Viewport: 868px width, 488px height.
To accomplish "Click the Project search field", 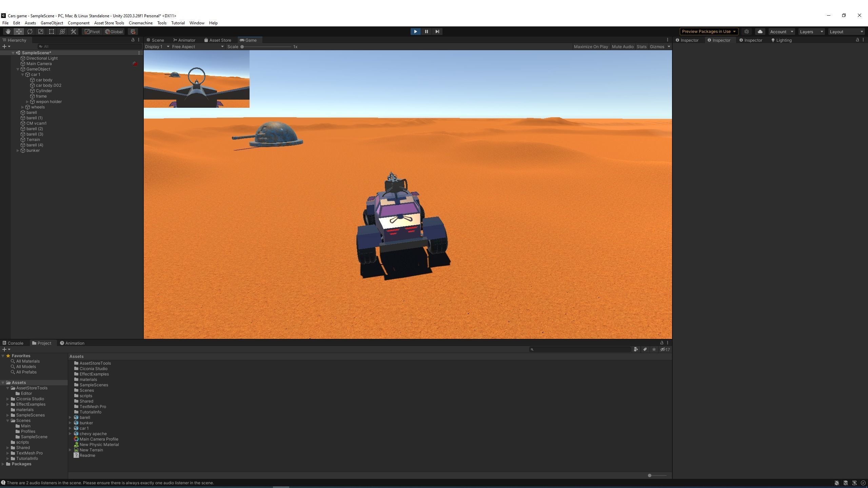I will tap(580, 349).
